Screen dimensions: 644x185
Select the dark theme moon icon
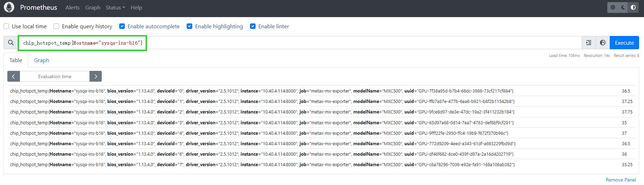click(623, 7)
